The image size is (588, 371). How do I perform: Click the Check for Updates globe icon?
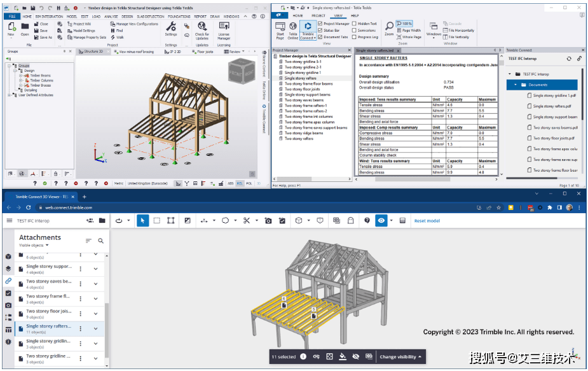pos(202,26)
